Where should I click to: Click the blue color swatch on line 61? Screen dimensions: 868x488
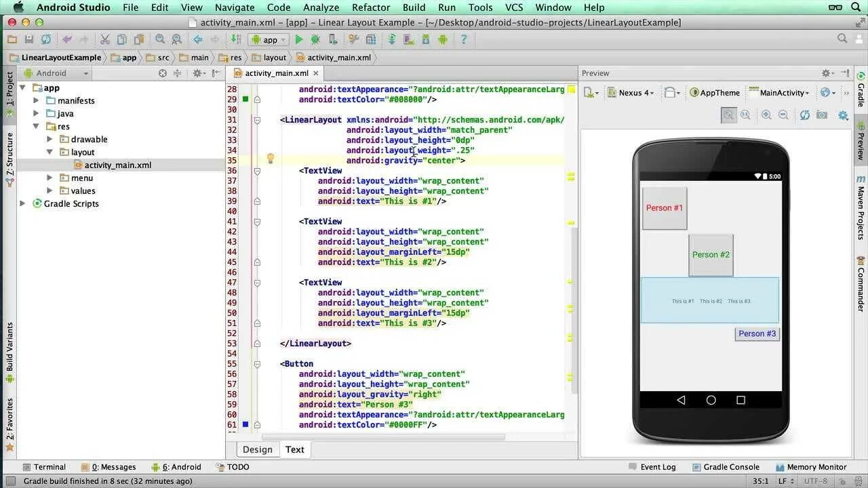click(x=245, y=424)
